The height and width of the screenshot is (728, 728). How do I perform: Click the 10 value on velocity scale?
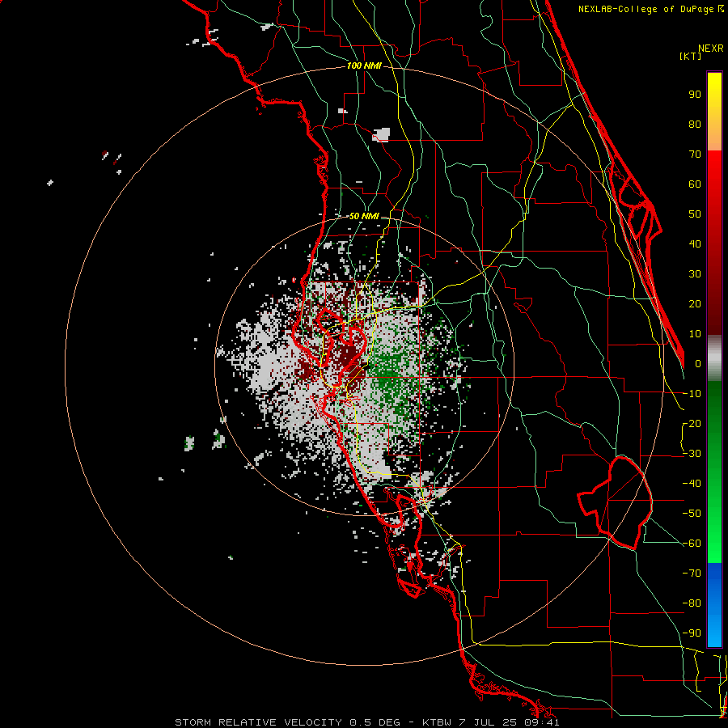(695, 334)
